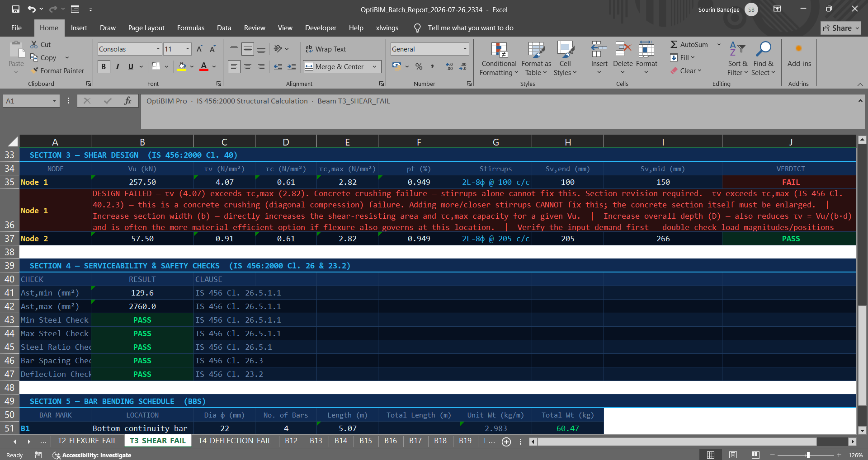Open the xlwings ribbon tab

(387, 28)
